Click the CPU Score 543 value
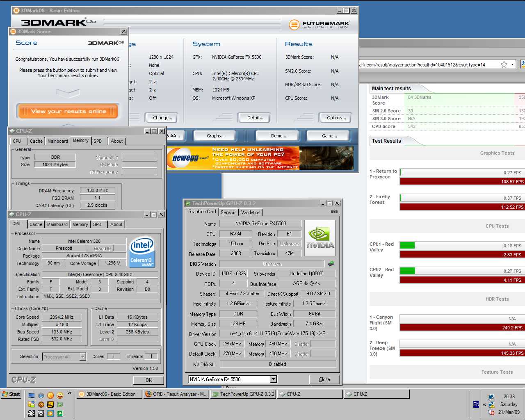The image size is (525, 420). (x=412, y=126)
